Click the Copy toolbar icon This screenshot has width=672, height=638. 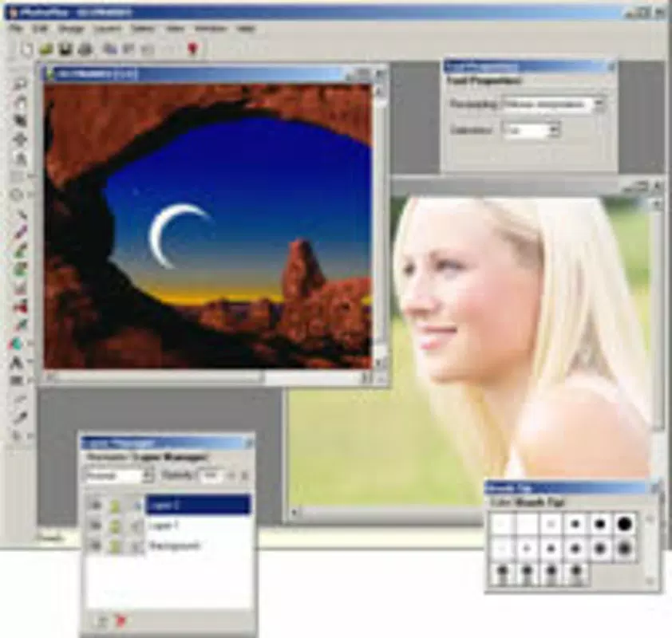(110, 49)
